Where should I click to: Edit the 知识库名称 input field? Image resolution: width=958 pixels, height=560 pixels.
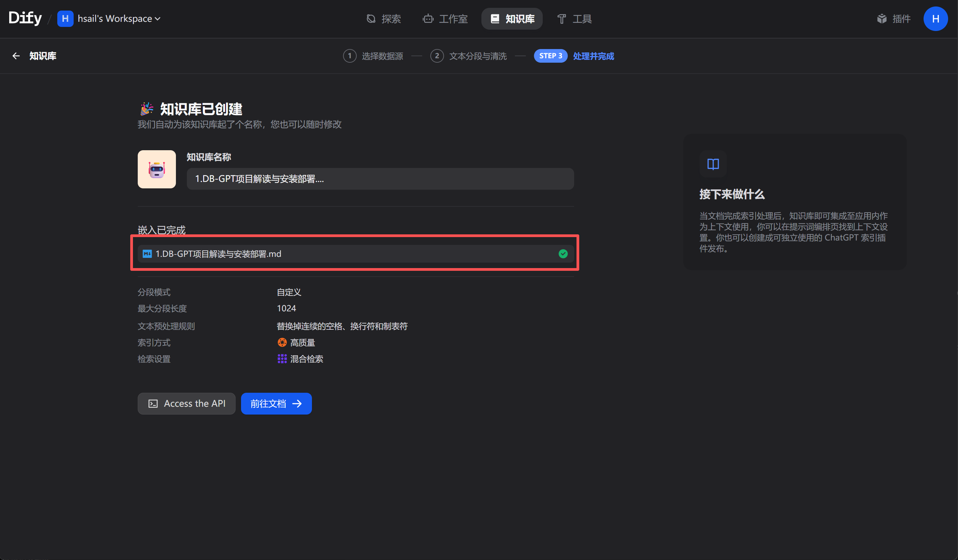tap(380, 178)
